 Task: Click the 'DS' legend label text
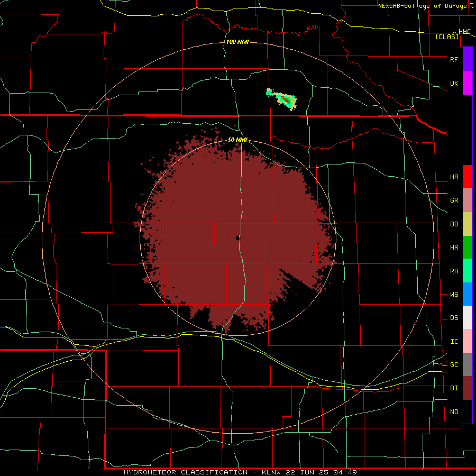(x=454, y=318)
